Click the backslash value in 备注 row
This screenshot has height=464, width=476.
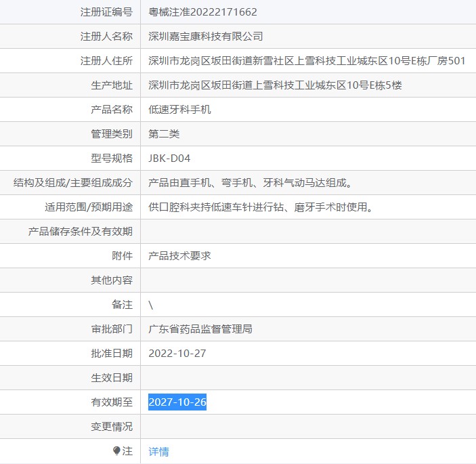coord(150,305)
